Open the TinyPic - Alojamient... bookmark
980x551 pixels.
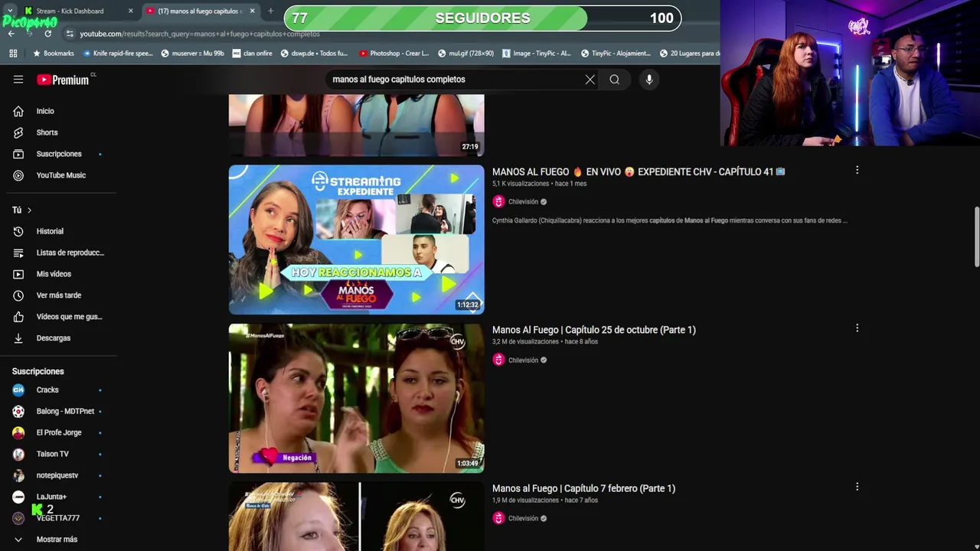[616, 54]
